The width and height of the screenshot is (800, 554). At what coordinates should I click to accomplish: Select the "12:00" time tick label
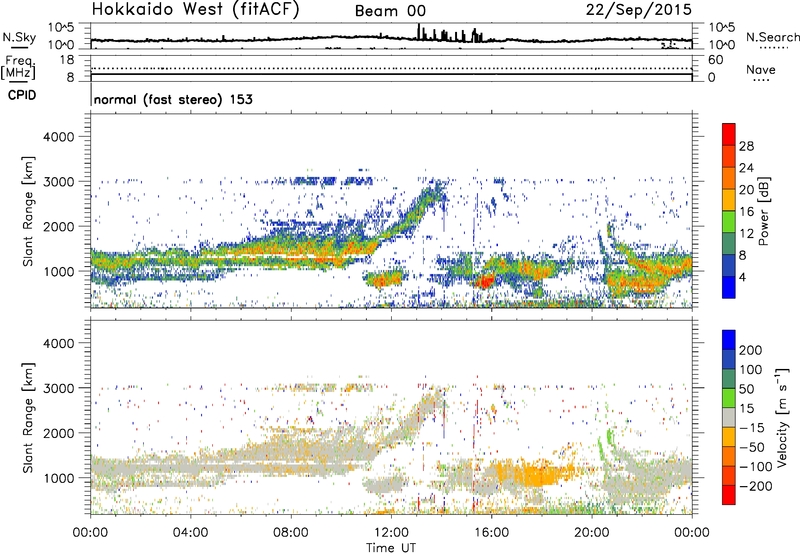[x=391, y=533]
